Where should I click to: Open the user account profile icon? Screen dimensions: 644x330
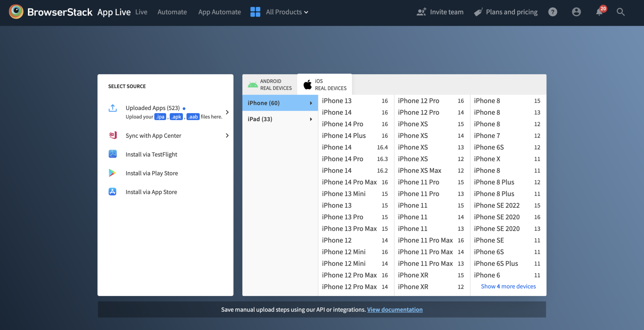pyautogui.click(x=576, y=12)
